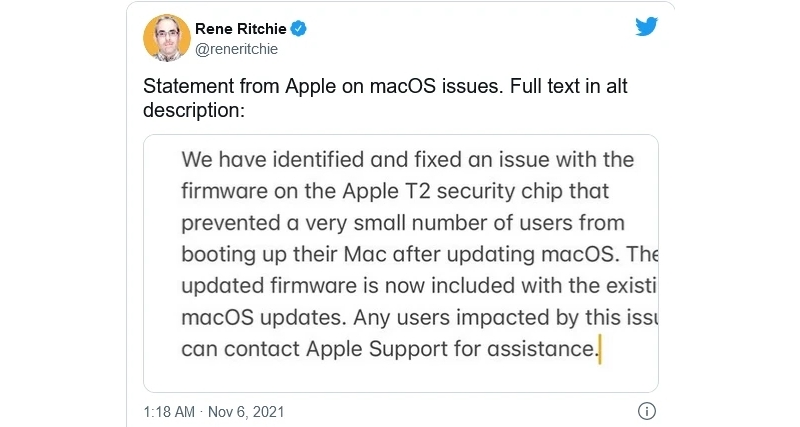
Task: Click 'macOS updates. Any users impacted' line
Action: [419, 317]
